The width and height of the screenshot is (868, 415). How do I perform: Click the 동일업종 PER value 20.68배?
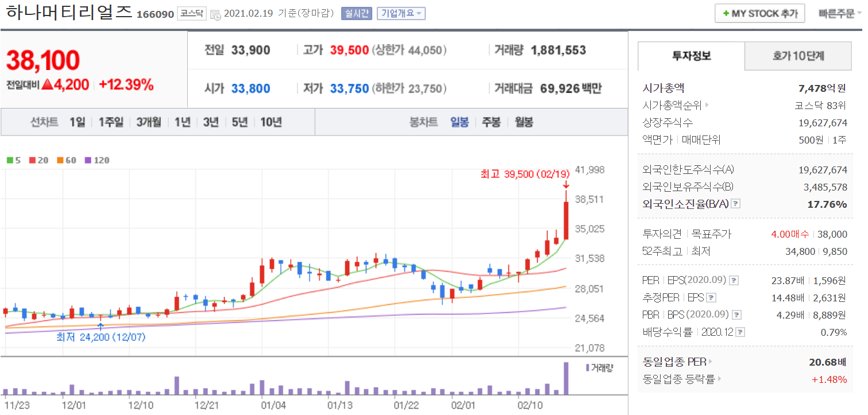(x=828, y=362)
